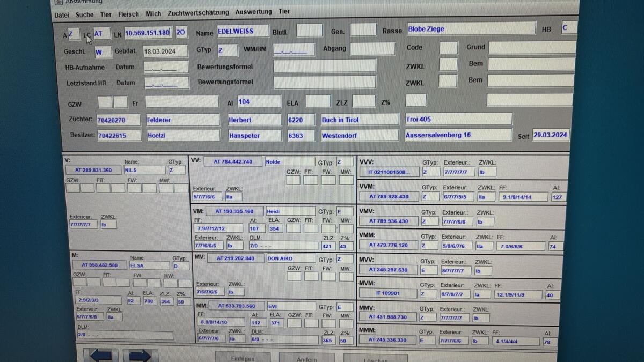
Task: Click the top GTyp field showing Z
Action: pos(228,50)
